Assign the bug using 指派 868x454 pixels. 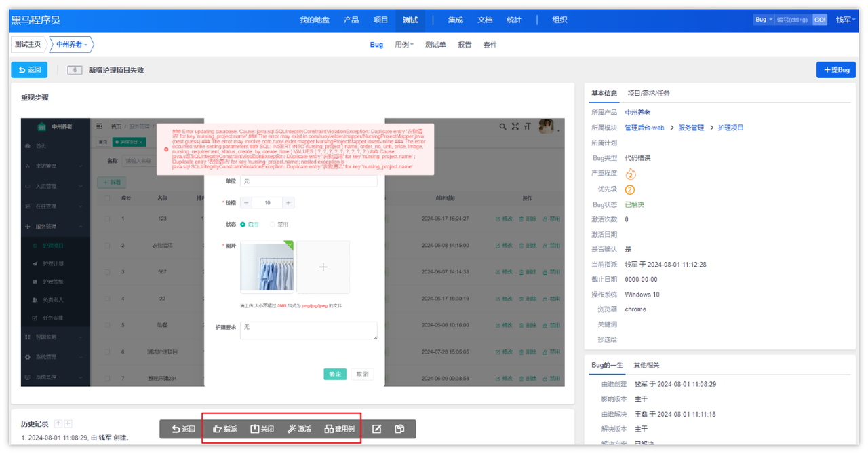coord(225,429)
